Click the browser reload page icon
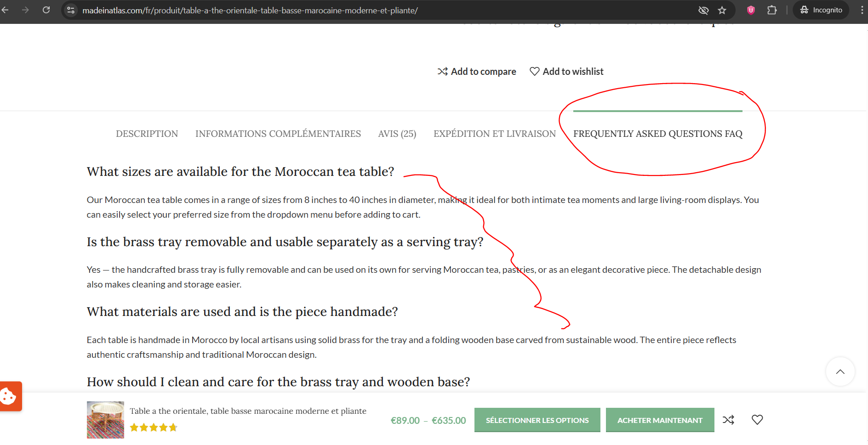The image size is (868, 445). coord(46,10)
